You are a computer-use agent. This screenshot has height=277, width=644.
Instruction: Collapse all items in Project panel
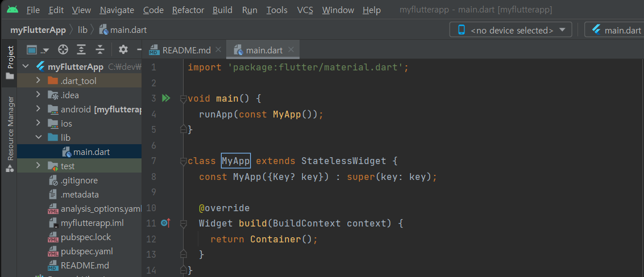pyautogui.click(x=100, y=50)
